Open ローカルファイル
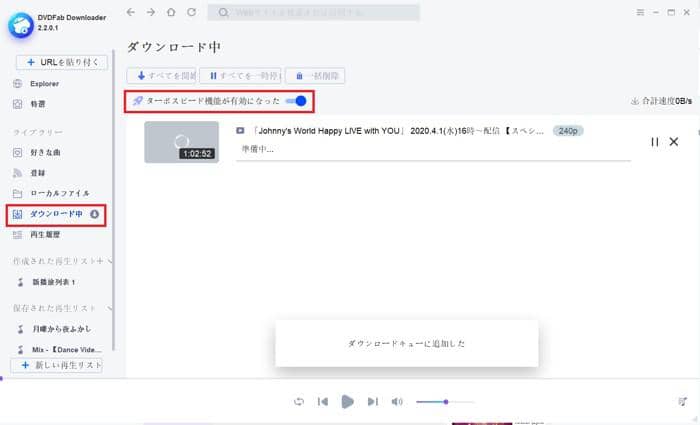Screen dimensions: 700x425 click(x=51, y=193)
